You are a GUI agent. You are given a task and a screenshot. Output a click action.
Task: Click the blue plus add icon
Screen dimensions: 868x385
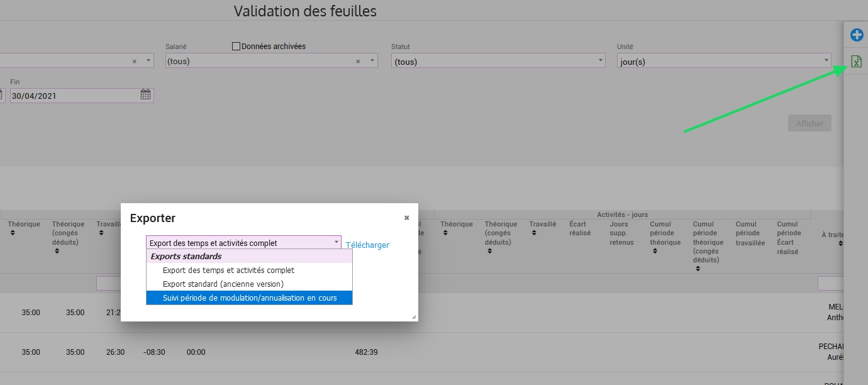856,35
